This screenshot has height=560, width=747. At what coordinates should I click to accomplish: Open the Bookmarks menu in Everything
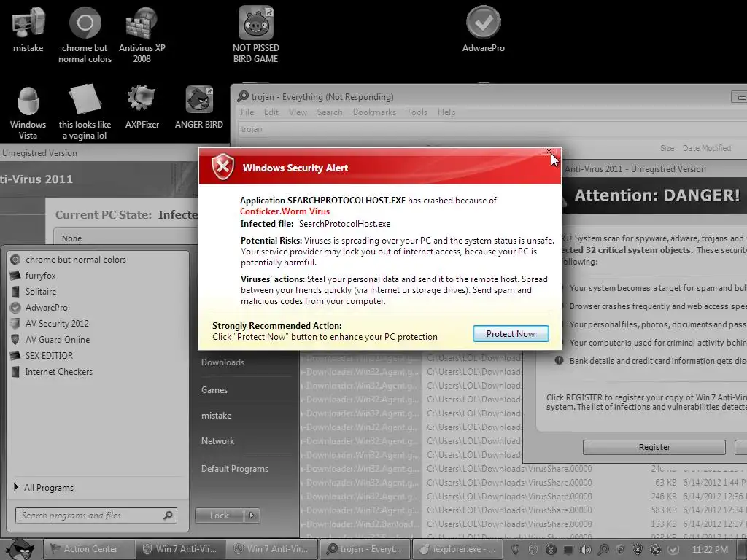(374, 112)
